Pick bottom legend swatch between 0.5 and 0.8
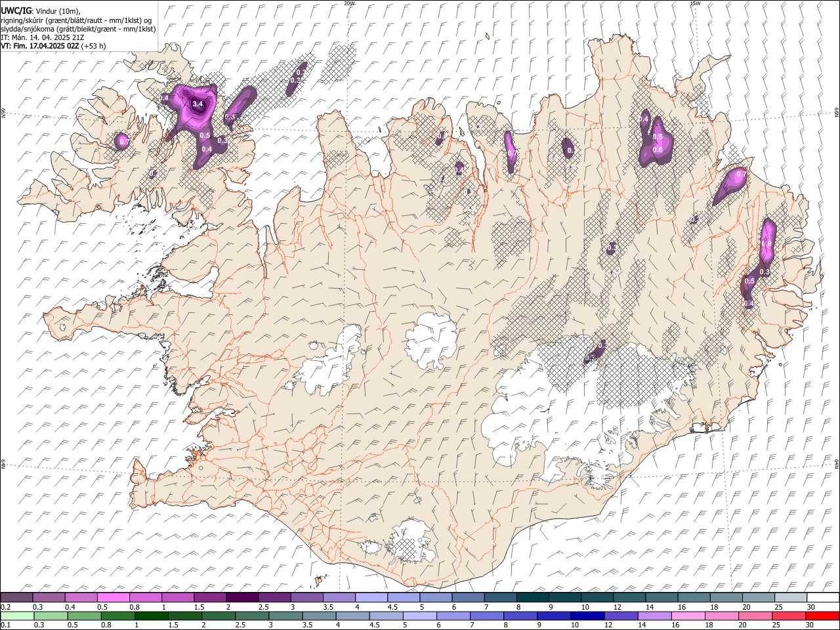 [117, 616]
